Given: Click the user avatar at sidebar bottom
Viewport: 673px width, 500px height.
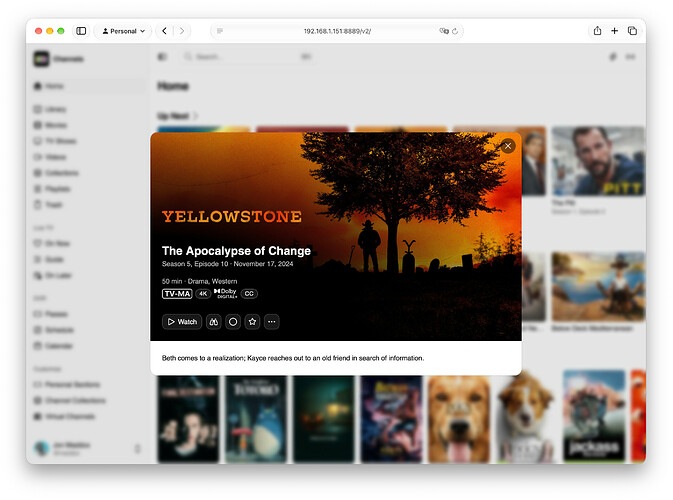Looking at the screenshot, I should click(x=42, y=448).
